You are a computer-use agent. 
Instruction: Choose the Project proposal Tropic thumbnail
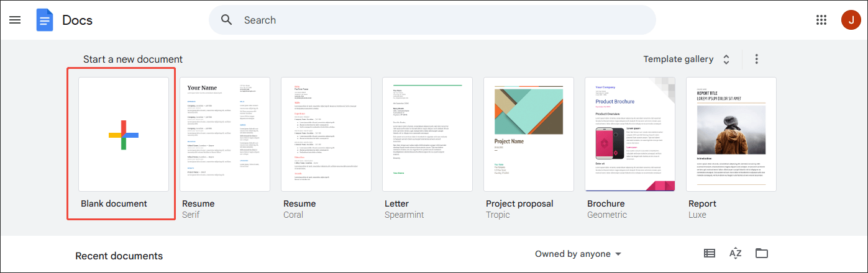[x=529, y=134]
